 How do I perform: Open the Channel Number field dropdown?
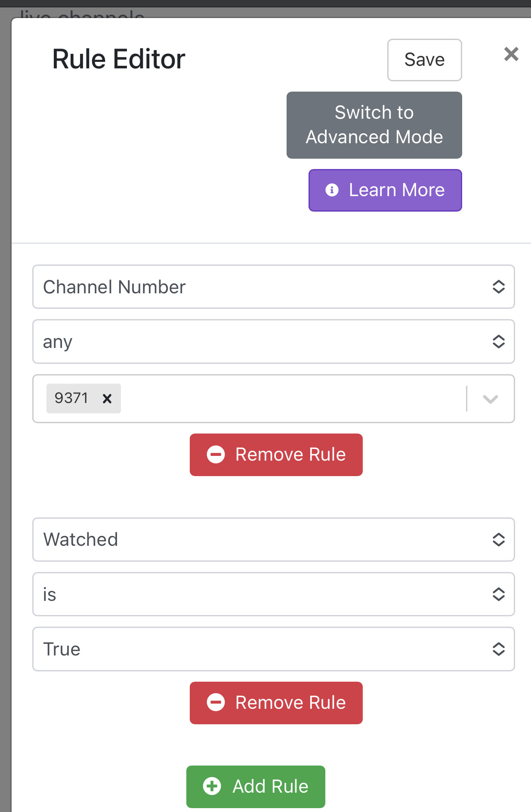click(x=273, y=287)
